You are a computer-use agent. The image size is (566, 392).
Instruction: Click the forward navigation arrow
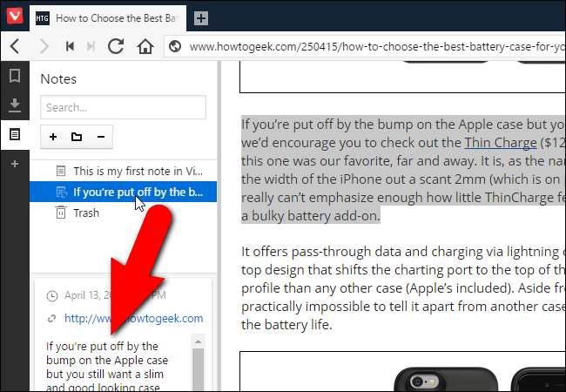coord(44,46)
